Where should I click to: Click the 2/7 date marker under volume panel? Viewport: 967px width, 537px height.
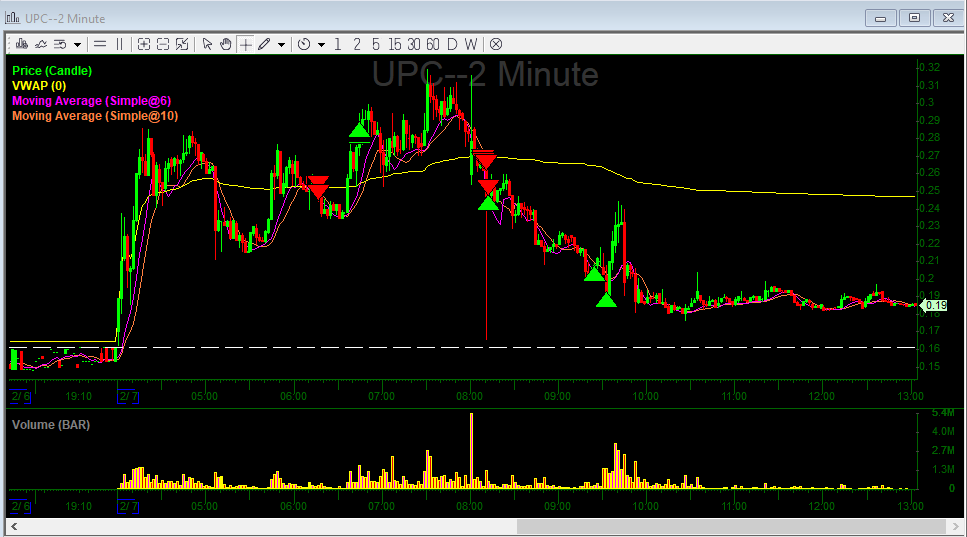(x=128, y=507)
